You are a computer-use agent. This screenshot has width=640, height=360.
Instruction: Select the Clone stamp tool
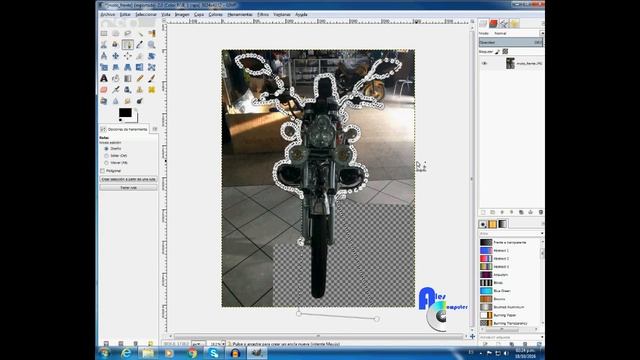click(x=140, y=89)
